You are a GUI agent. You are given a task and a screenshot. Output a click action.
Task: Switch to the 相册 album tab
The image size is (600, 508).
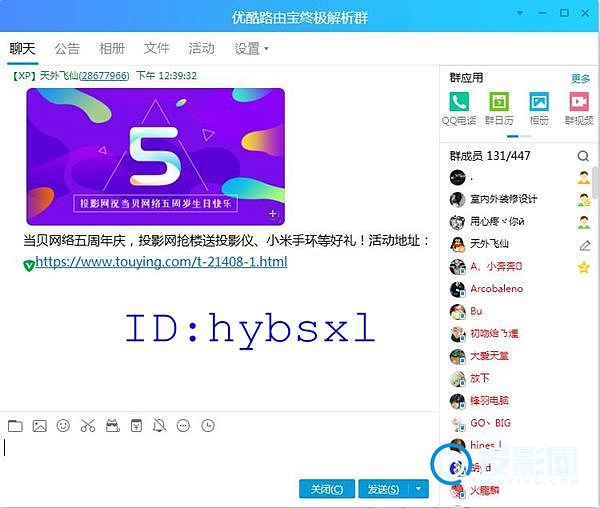(112, 49)
